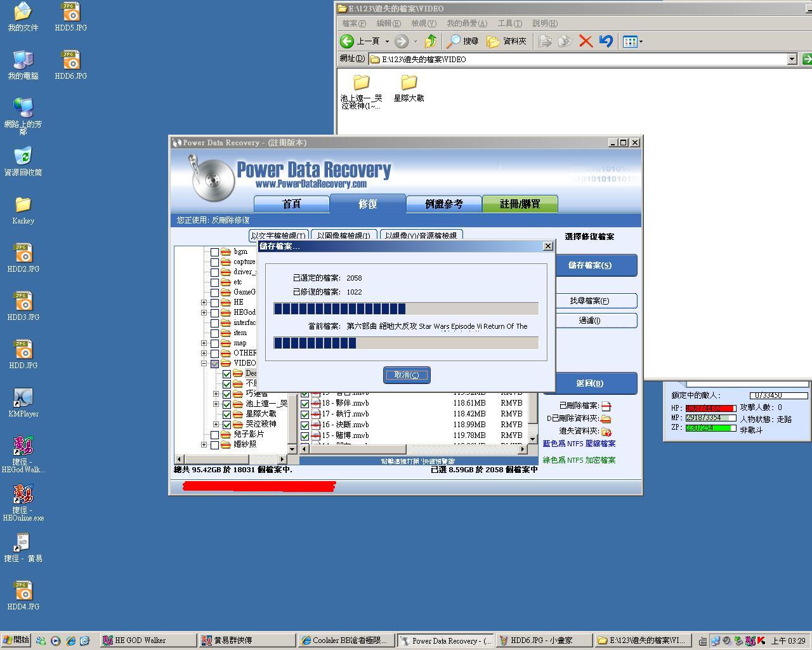Click the blue undo arrow in Explorer toolbar

pos(606,41)
